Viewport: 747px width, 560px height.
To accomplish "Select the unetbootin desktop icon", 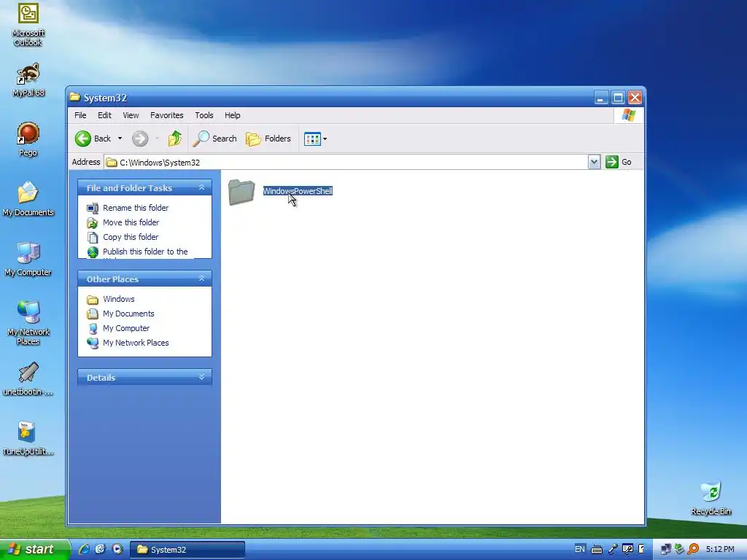I will click(28, 379).
